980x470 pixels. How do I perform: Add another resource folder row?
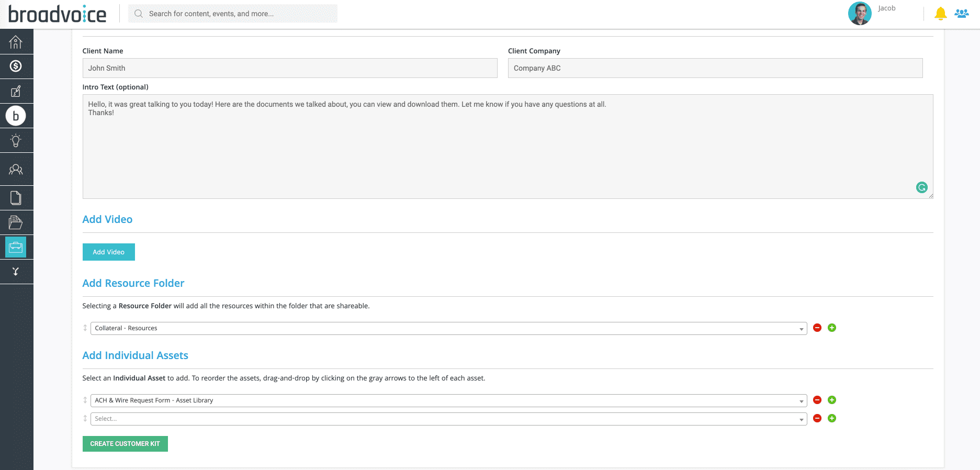[832, 328]
